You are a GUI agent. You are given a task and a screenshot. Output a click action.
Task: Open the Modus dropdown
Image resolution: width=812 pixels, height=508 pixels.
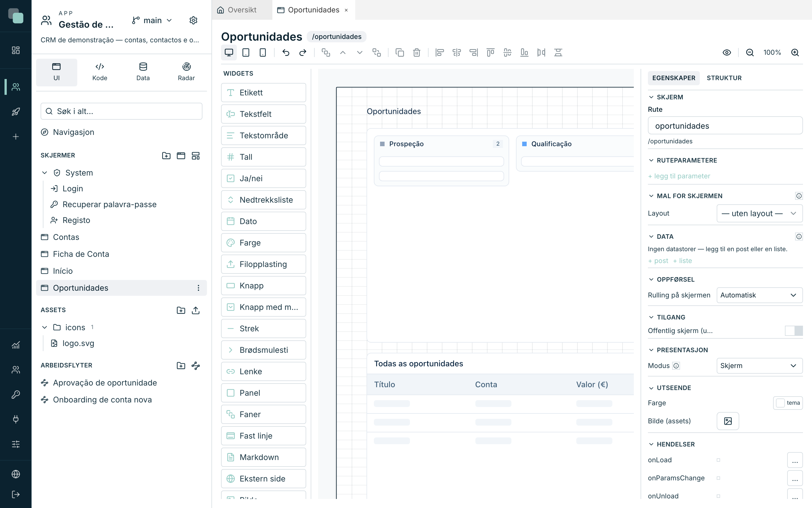pyautogui.click(x=760, y=365)
